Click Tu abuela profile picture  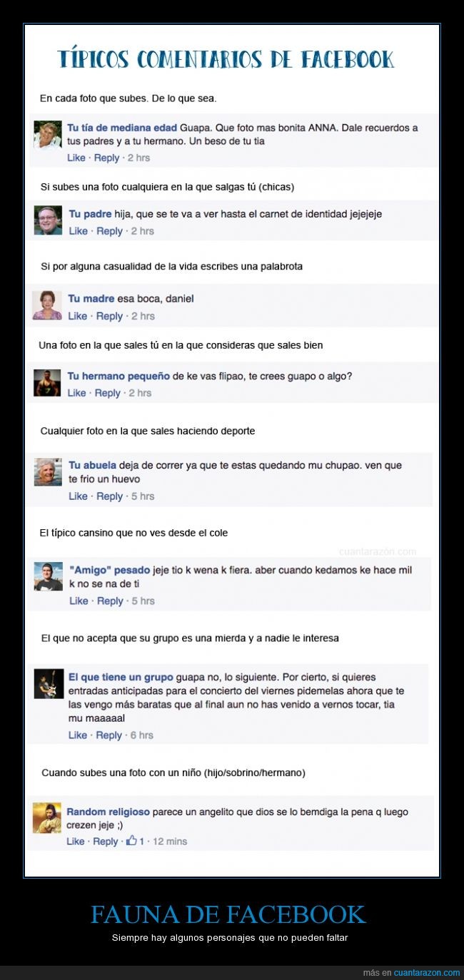49,471
